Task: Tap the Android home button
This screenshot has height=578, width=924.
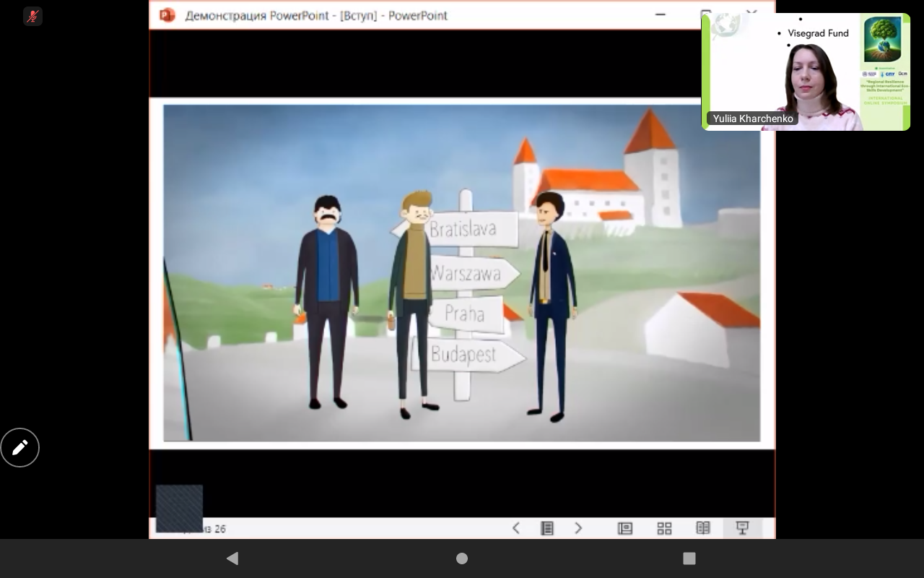Action: coord(462,558)
